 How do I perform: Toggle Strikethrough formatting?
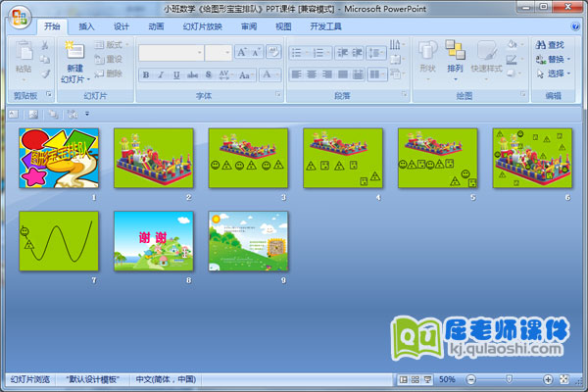coord(192,75)
